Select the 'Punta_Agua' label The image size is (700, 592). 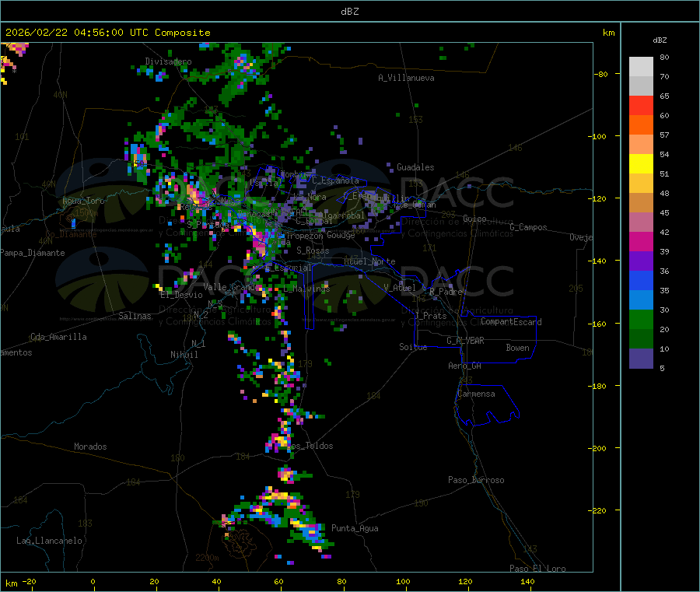[x=355, y=528]
